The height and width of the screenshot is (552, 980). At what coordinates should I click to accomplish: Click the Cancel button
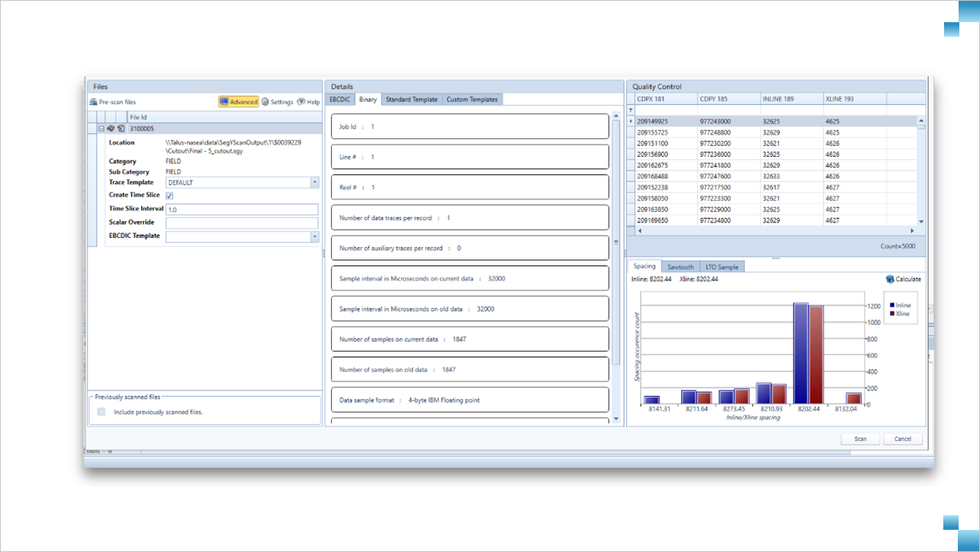(902, 439)
